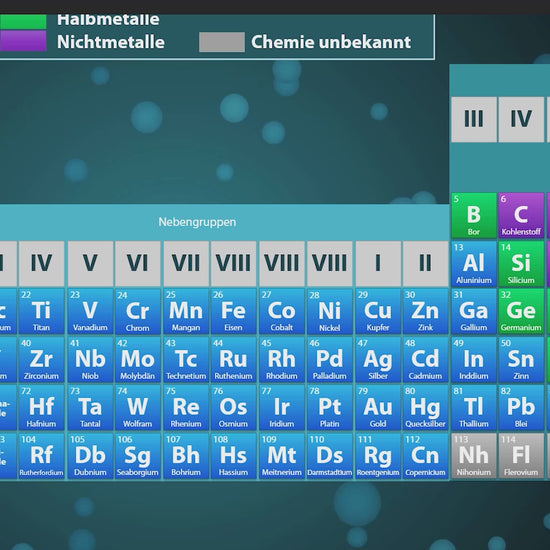Select Platin (Pt) element 78
This screenshot has width=550, height=550.
coord(329,408)
